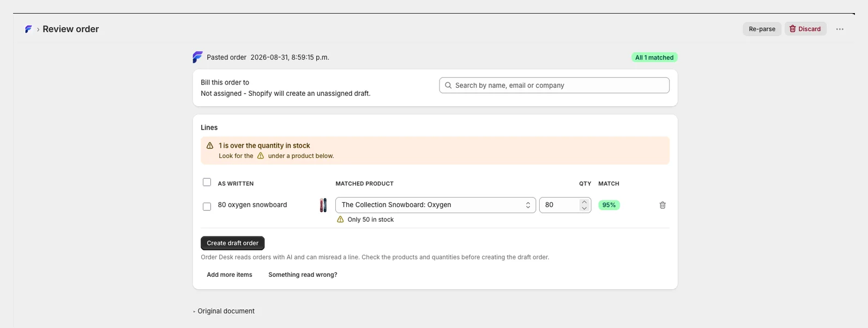The image size is (868, 328).
Task: Click the magnifier icon in customer search
Action: 448,86
